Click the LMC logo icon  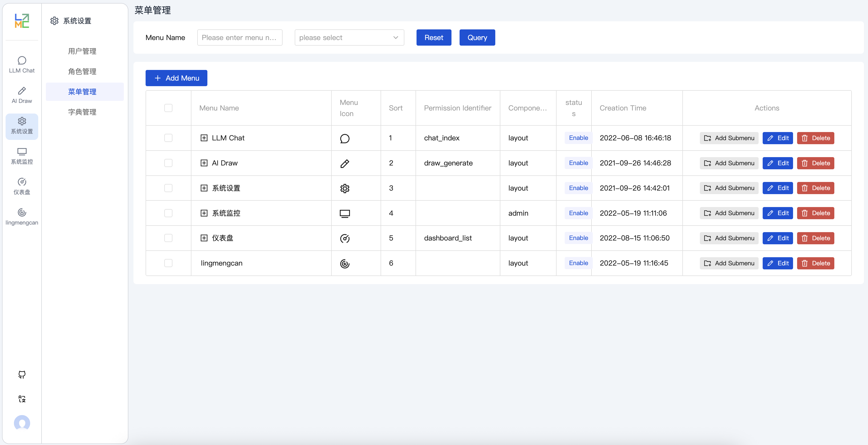[22, 21]
